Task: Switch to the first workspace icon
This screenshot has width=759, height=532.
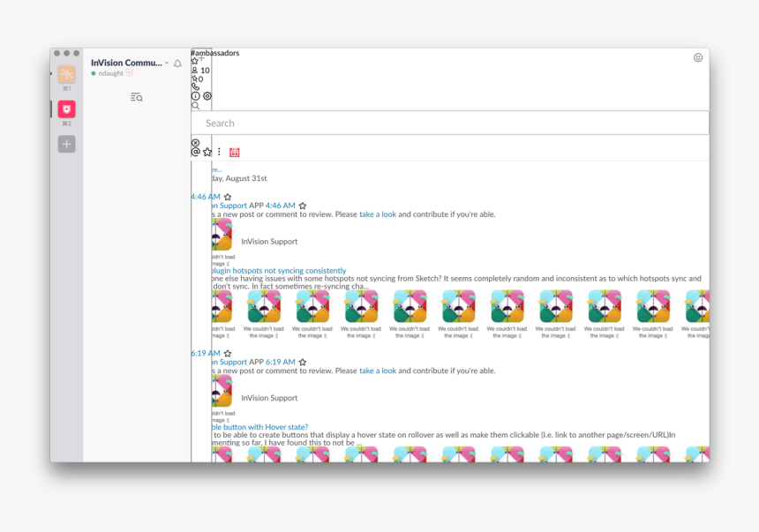Action: (66, 75)
